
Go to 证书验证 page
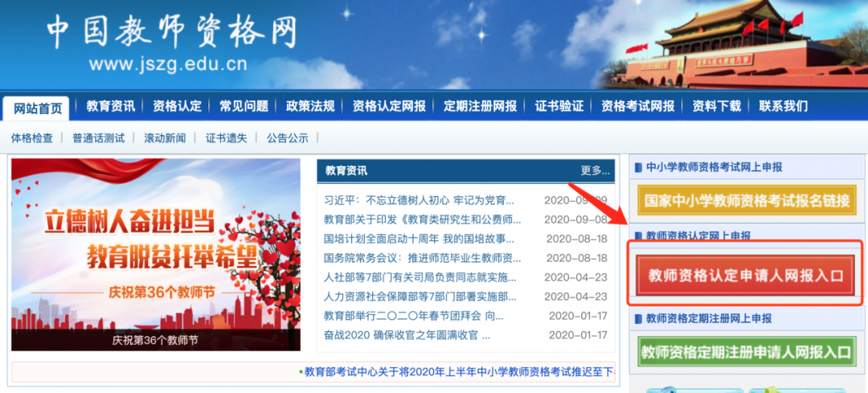pos(559,106)
